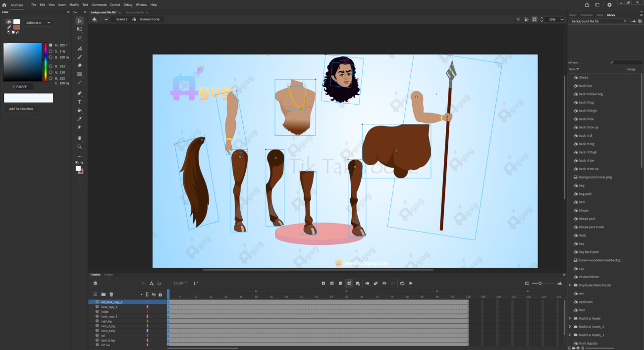Screen dimensions: 644x350
Task: Switch to the Properties panel tab
Action: (586, 15)
